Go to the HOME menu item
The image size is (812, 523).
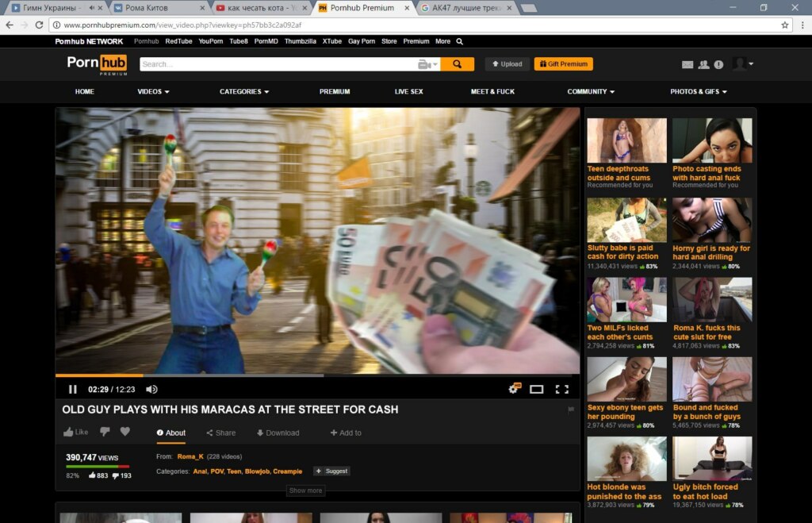[x=84, y=92]
